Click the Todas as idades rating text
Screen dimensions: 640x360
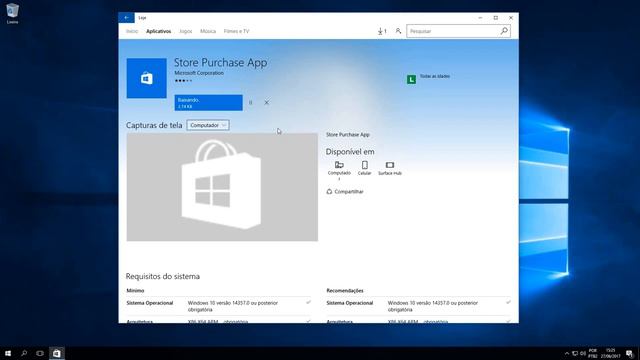[x=435, y=76]
